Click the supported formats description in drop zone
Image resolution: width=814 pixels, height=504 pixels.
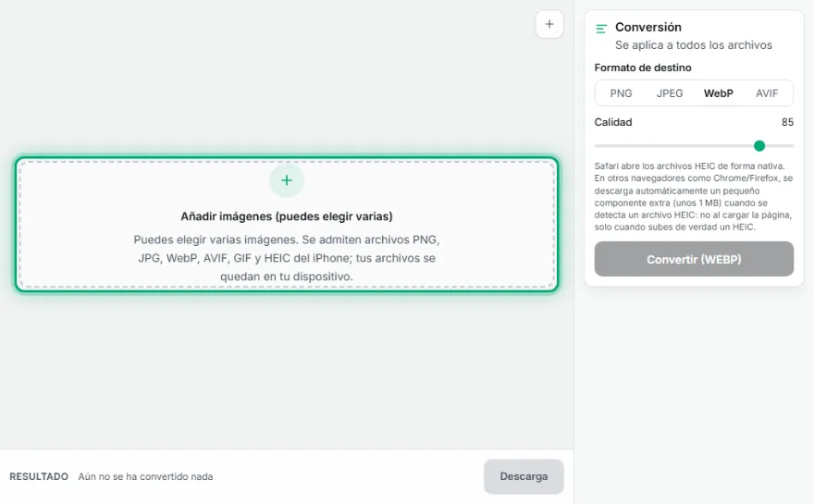coord(287,258)
